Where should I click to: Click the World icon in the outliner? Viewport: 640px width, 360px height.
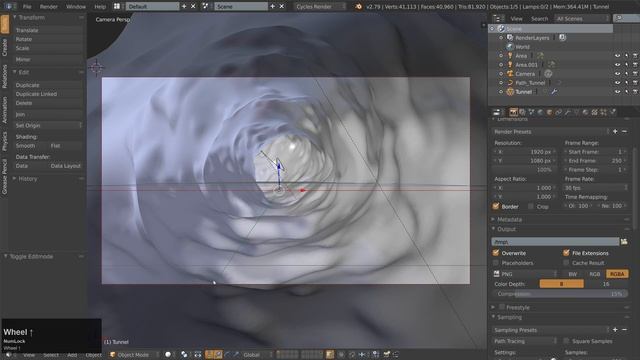(510, 47)
